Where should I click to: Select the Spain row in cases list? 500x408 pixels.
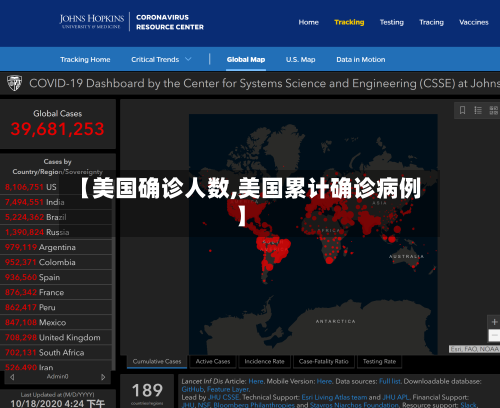56,277
